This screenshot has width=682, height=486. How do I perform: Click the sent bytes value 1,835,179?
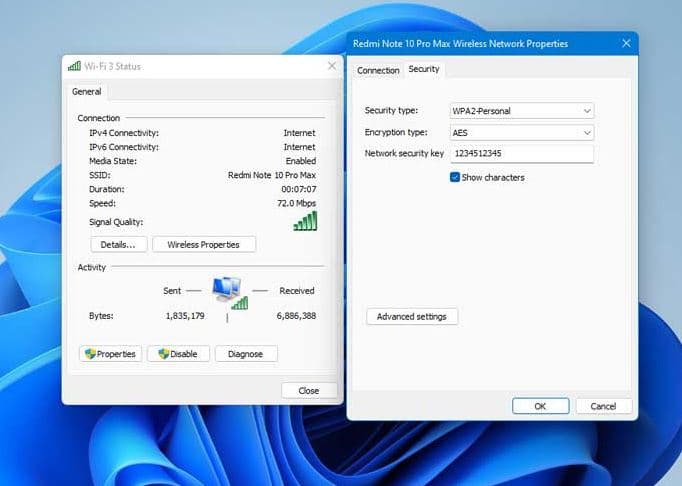tap(185, 315)
